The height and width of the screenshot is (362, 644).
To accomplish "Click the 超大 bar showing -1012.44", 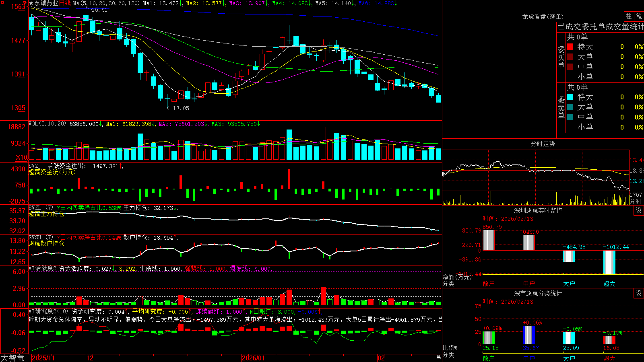I will coord(609,262).
